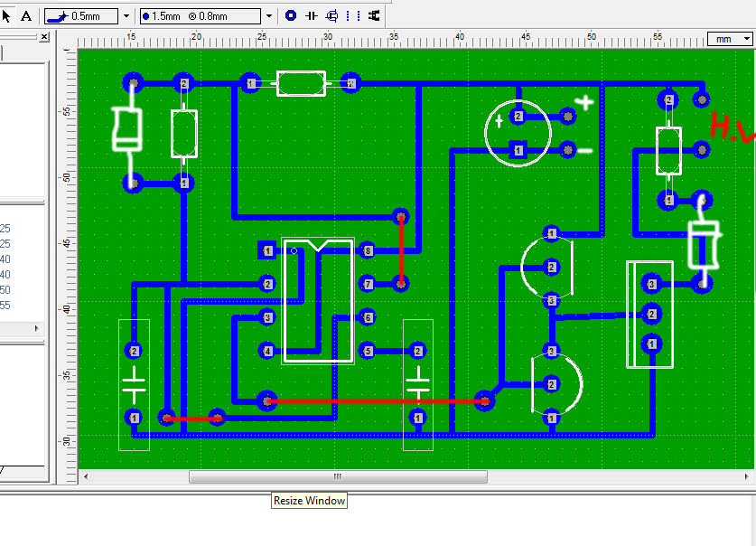The image size is (756, 546).
Task: Click the horizontal scrollbar right arrow
Action: click(746, 476)
